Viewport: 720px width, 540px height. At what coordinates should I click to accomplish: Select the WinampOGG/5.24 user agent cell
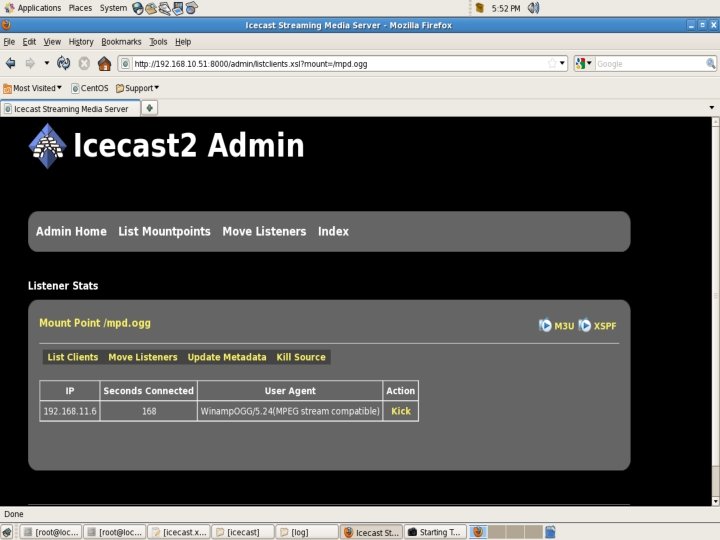tap(290, 411)
